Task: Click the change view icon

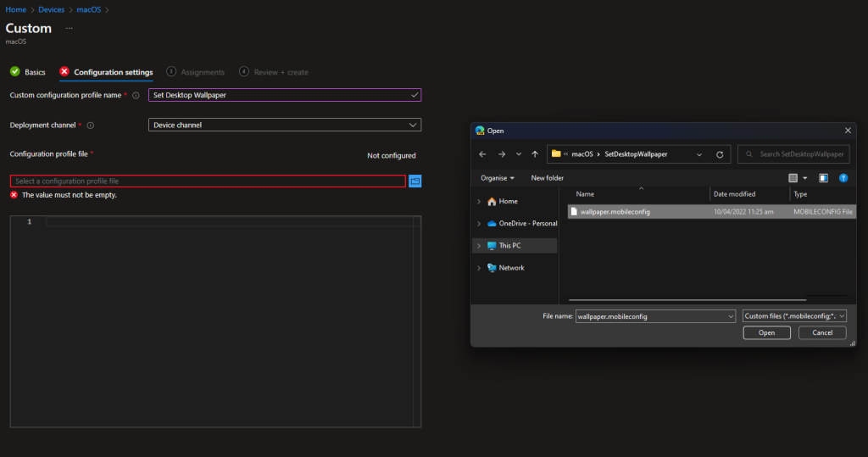Action: click(x=793, y=178)
